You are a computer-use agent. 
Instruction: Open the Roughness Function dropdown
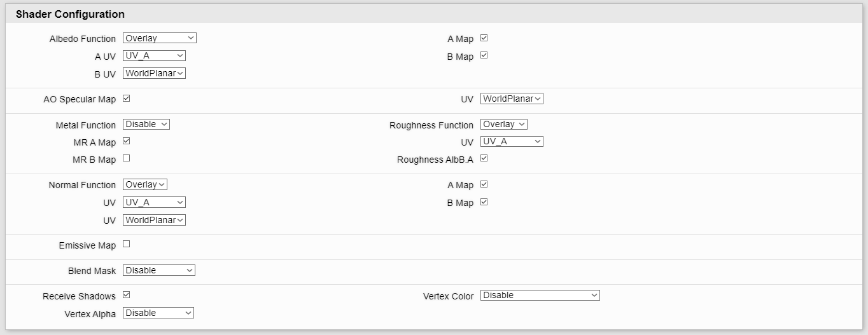504,125
